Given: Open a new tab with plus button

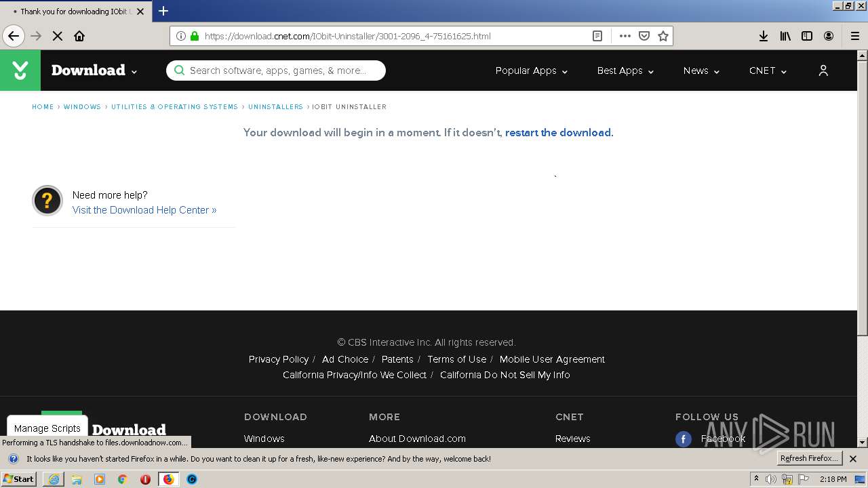Looking at the screenshot, I should 163,11.
